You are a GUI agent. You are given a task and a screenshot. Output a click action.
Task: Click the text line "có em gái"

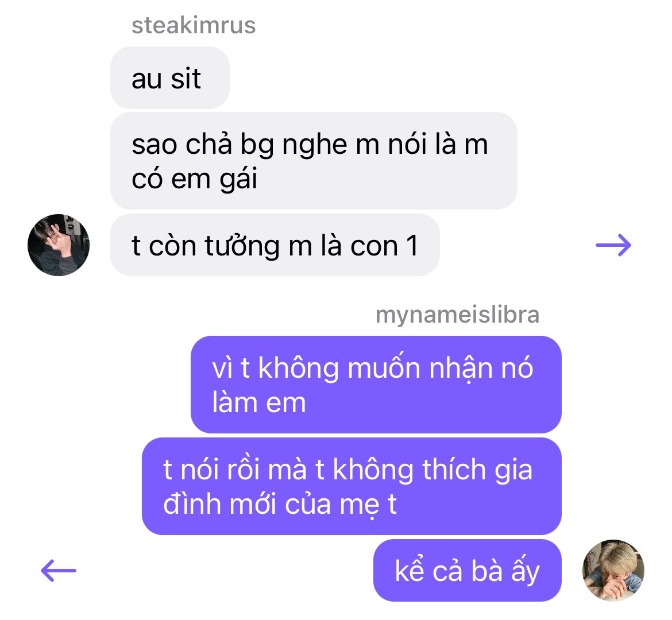click(x=194, y=178)
